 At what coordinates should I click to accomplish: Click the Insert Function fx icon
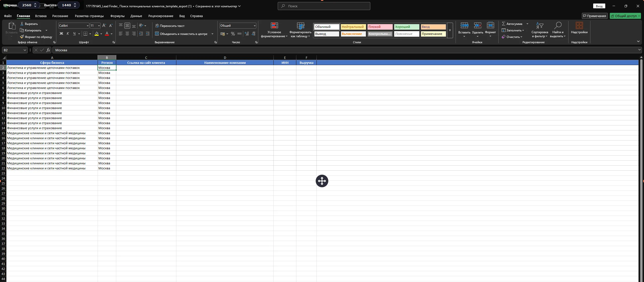click(48, 50)
